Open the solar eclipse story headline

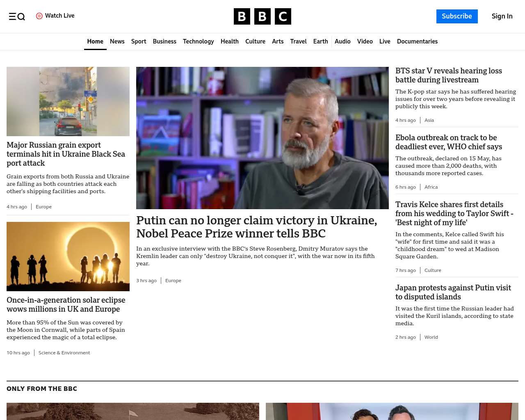pyautogui.click(x=66, y=304)
